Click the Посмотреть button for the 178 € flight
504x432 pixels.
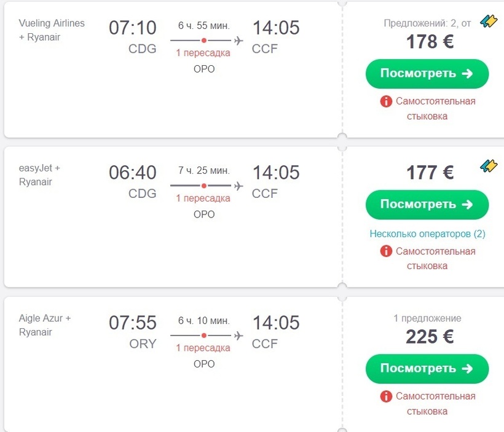427,74
